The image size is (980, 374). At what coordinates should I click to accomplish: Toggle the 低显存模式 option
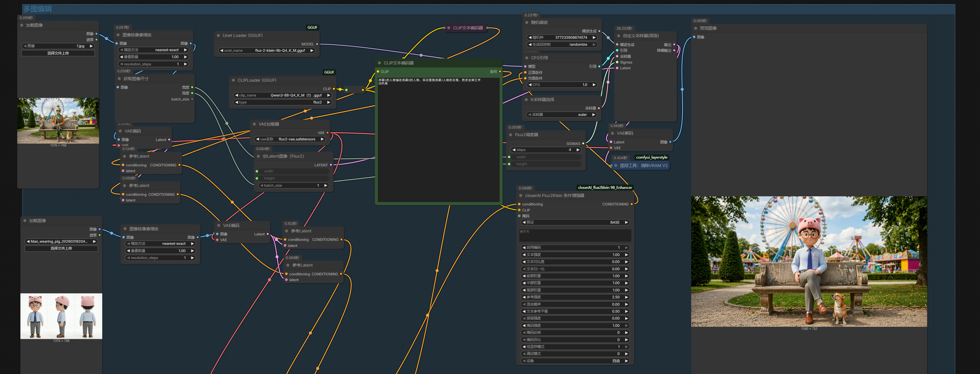pos(574,347)
